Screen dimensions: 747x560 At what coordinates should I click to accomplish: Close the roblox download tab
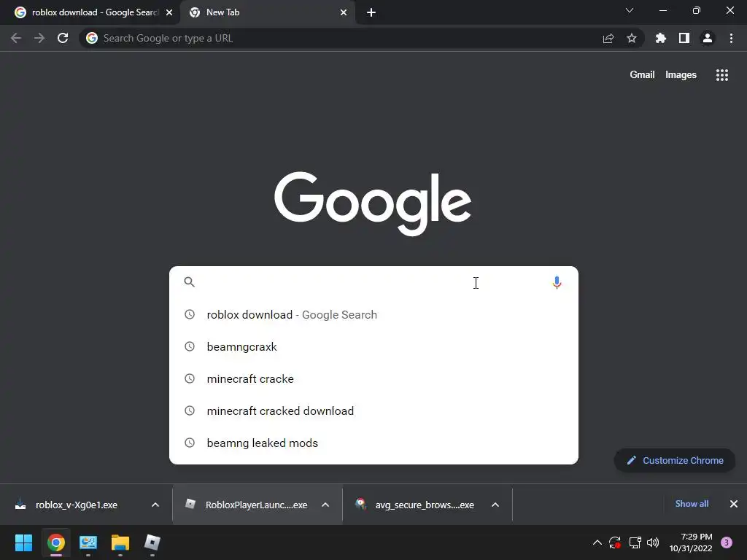169,12
